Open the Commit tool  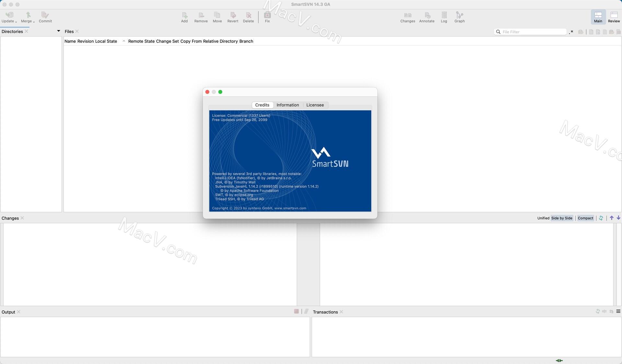click(x=45, y=17)
